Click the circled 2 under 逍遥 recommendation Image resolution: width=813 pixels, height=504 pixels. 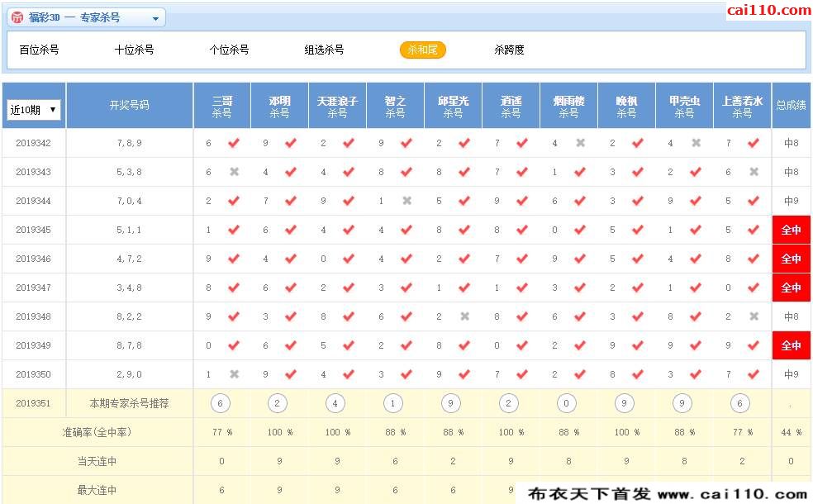pos(509,403)
